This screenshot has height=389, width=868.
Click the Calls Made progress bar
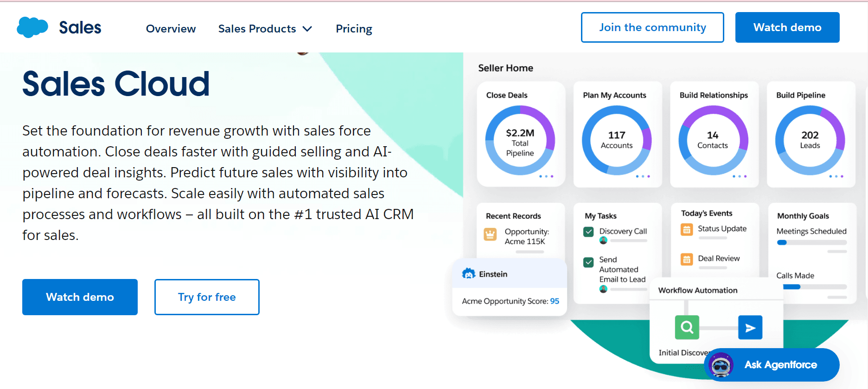pyautogui.click(x=815, y=287)
